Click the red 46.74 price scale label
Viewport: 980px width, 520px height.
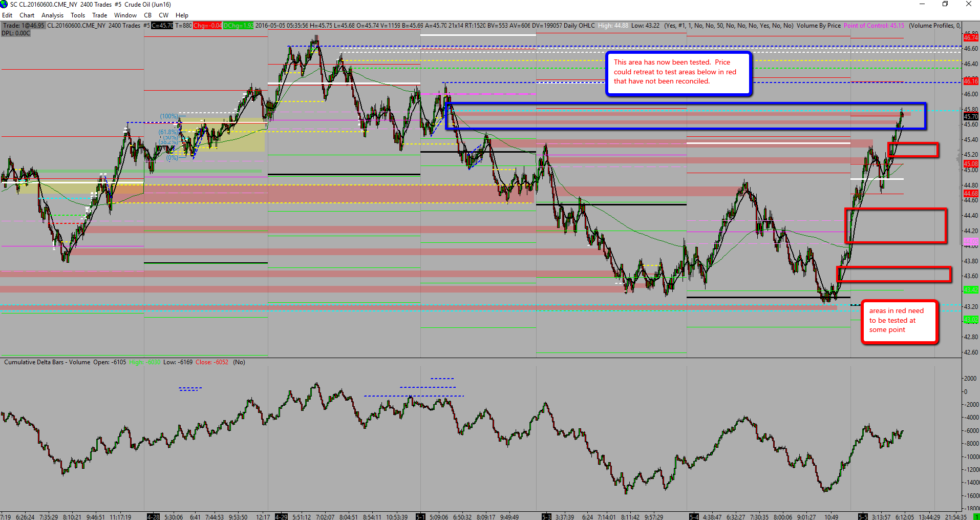coord(971,38)
